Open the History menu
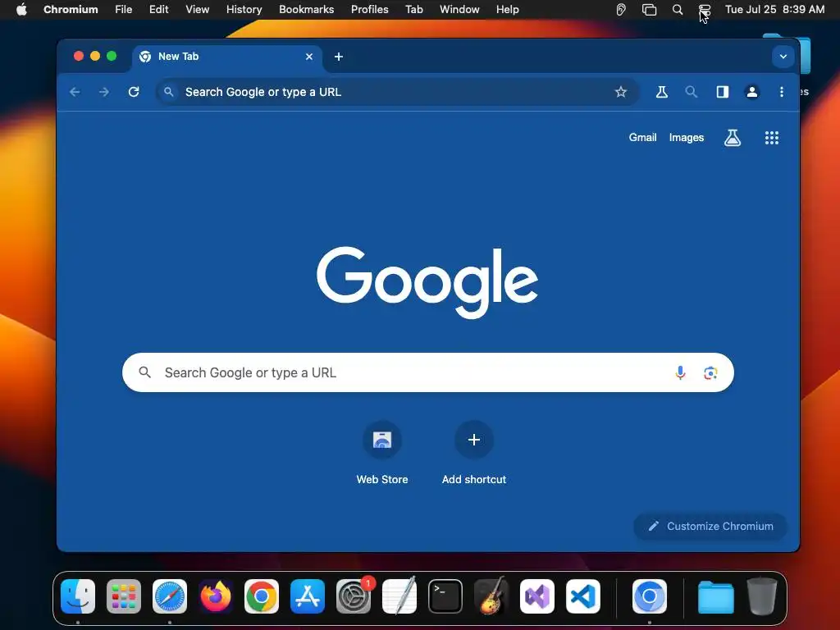Viewport: 840px width, 630px height. point(244,10)
